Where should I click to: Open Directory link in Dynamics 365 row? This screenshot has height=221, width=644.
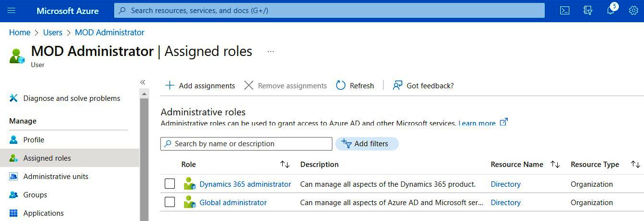pyautogui.click(x=506, y=184)
